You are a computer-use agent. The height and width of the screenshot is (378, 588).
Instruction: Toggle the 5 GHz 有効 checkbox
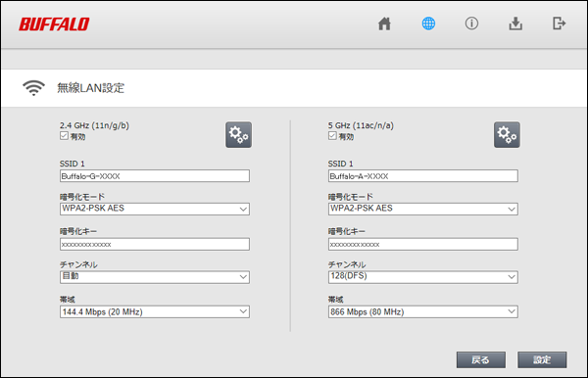click(x=332, y=135)
